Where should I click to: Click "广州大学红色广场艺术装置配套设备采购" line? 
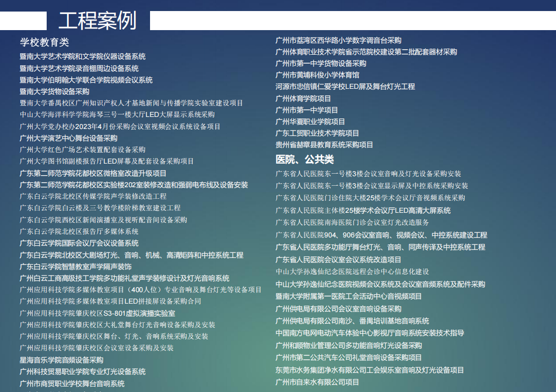click(83, 150)
